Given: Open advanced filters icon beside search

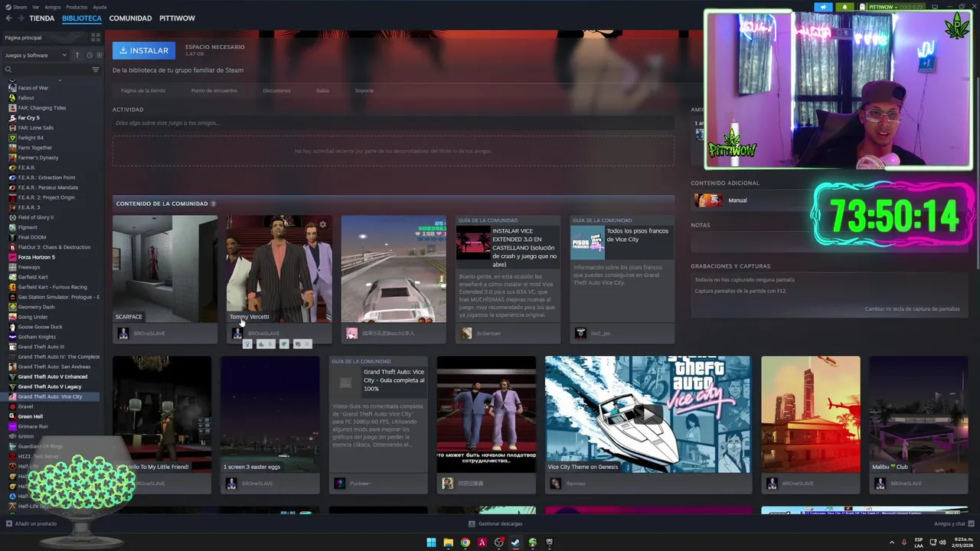Looking at the screenshot, I should click(x=96, y=70).
